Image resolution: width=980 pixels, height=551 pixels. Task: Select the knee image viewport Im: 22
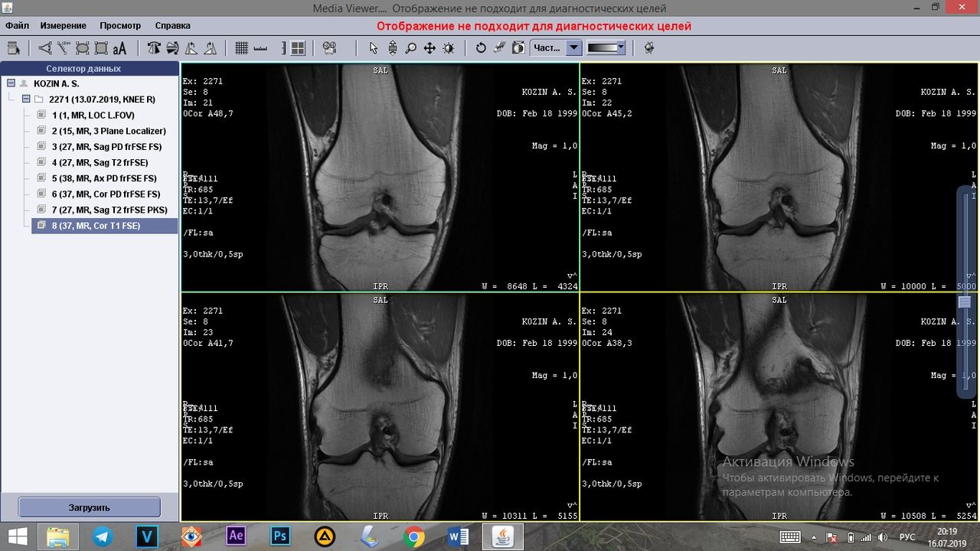779,177
